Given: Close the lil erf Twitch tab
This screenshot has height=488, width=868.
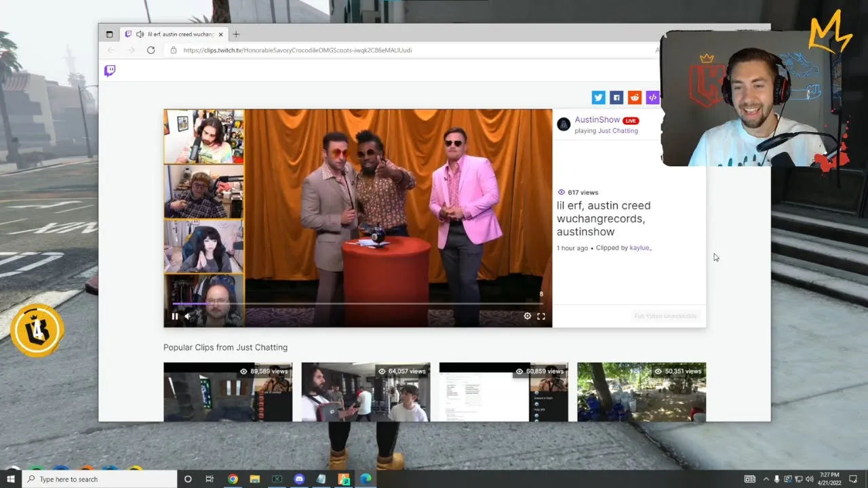Looking at the screenshot, I should (220, 34).
